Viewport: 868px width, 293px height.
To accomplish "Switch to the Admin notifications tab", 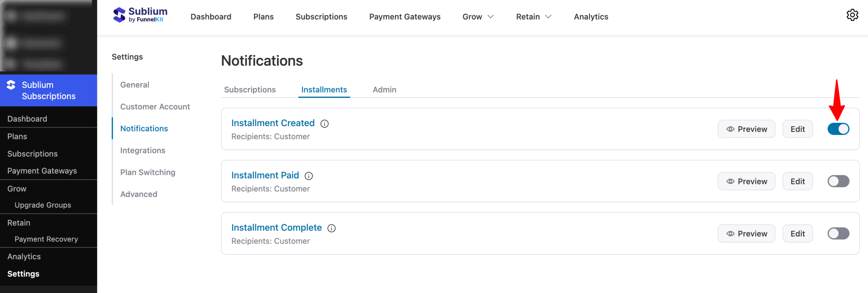I will 384,89.
